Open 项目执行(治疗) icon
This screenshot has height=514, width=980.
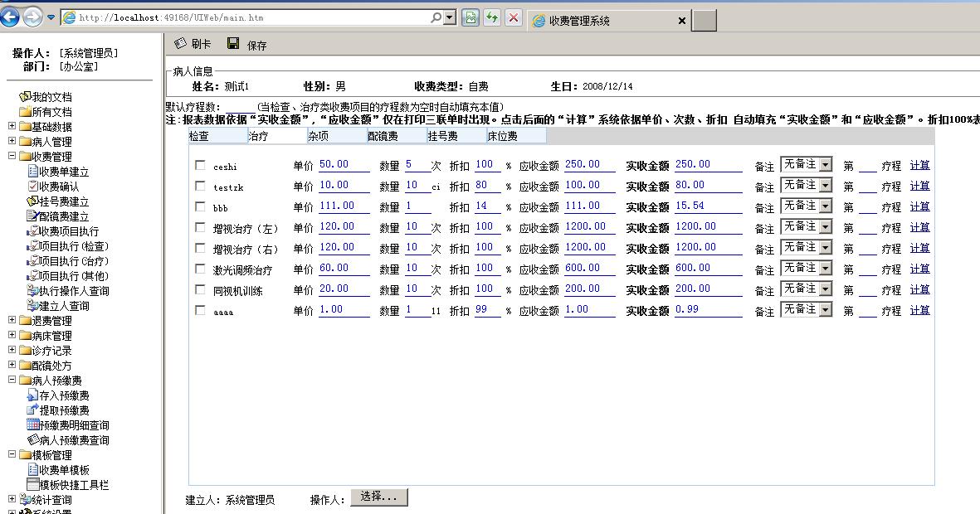[33, 261]
